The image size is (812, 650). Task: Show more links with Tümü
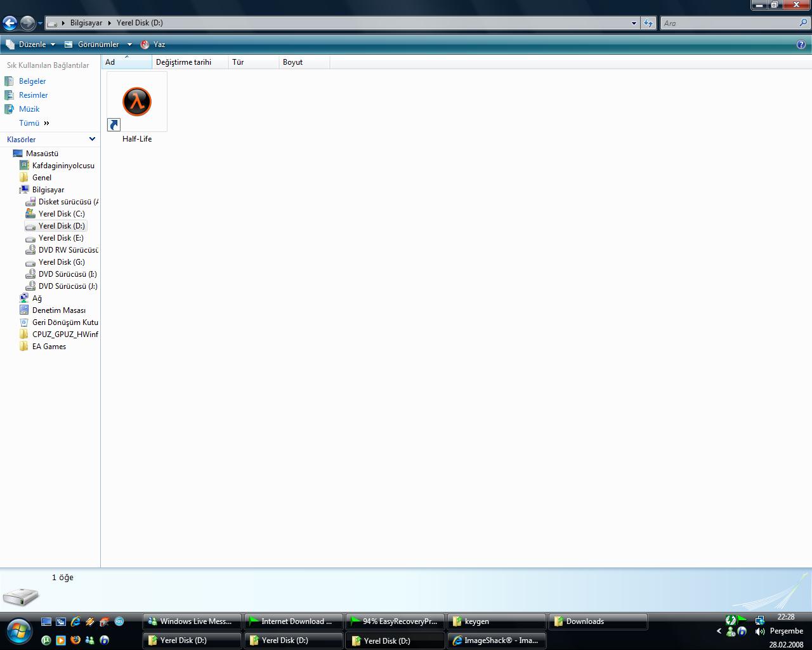click(34, 123)
